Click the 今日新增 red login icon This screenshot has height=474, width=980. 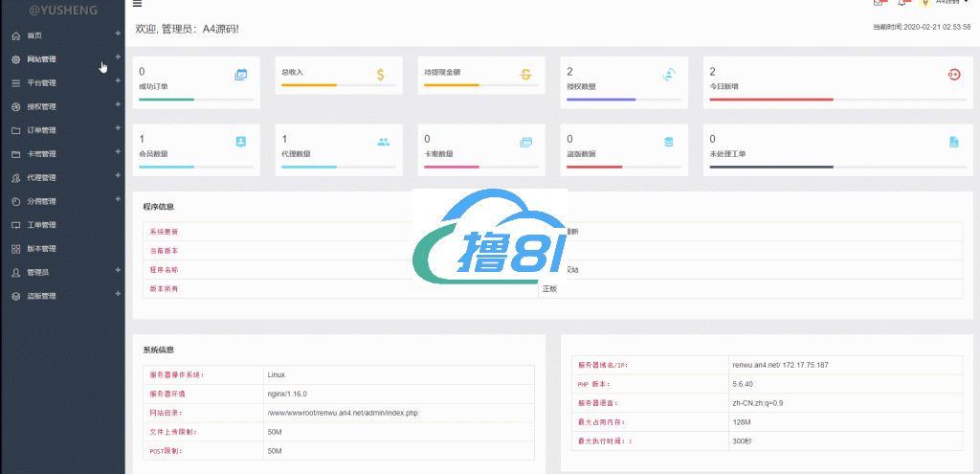(953, 74)
